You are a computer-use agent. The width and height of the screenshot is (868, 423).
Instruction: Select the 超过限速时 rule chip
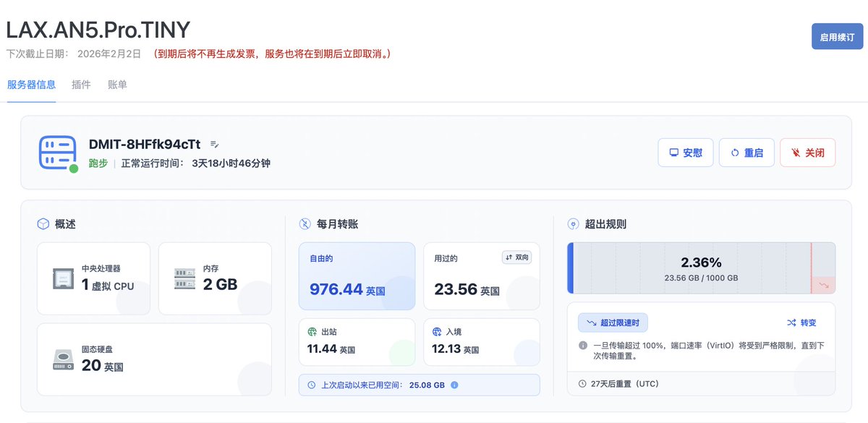(613, 322)
